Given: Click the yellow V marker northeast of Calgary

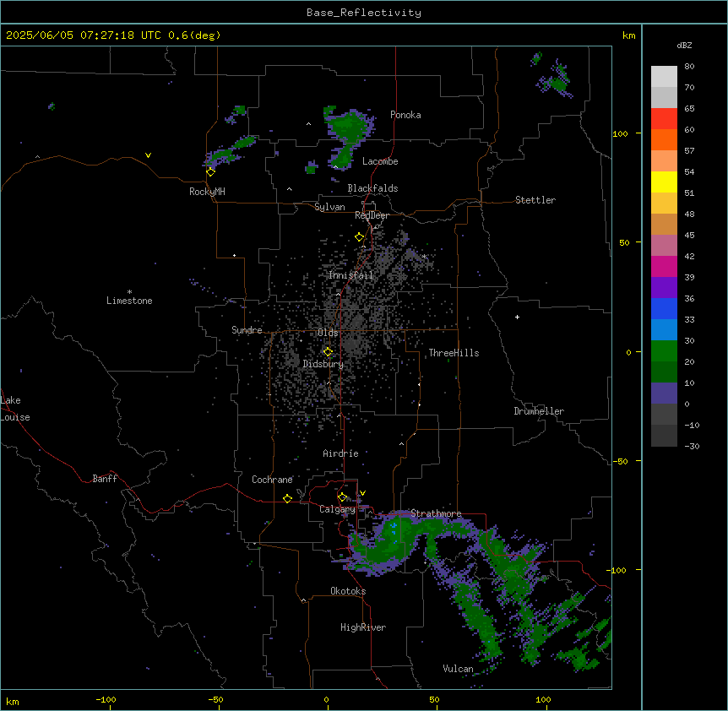Looking at the screenshot, I should pyautogui.click(x=362, y=493).
